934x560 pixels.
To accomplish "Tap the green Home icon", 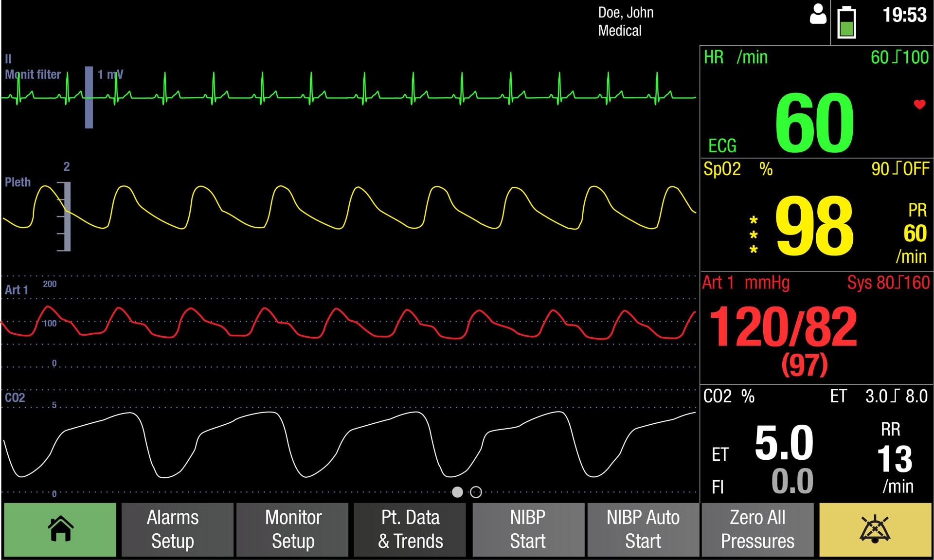I will click(59, 529).
